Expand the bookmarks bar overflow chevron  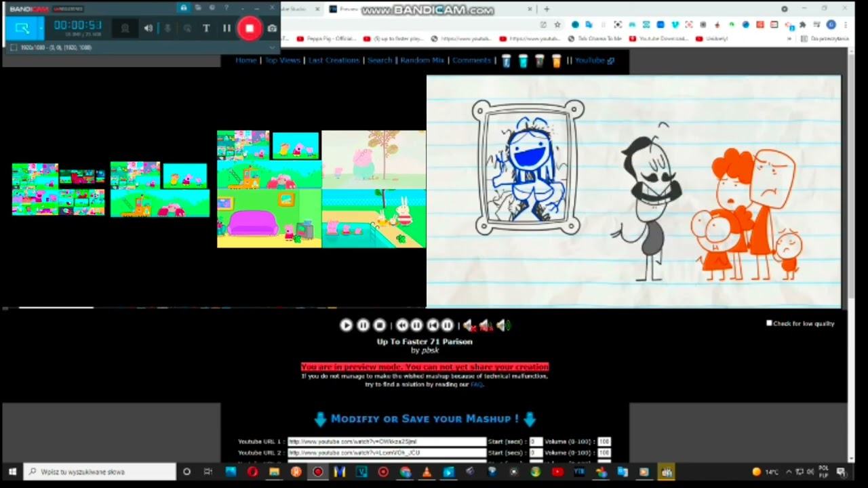[790, 39]
